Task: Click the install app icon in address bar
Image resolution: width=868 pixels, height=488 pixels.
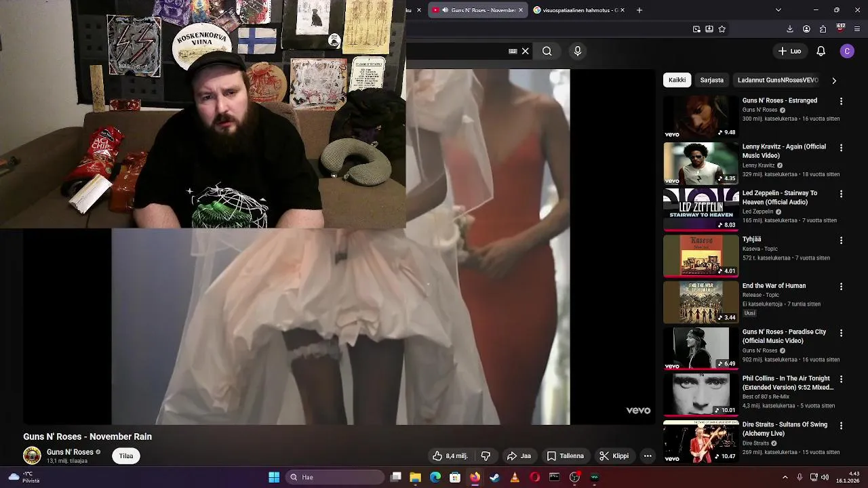Action: [709, 29]
